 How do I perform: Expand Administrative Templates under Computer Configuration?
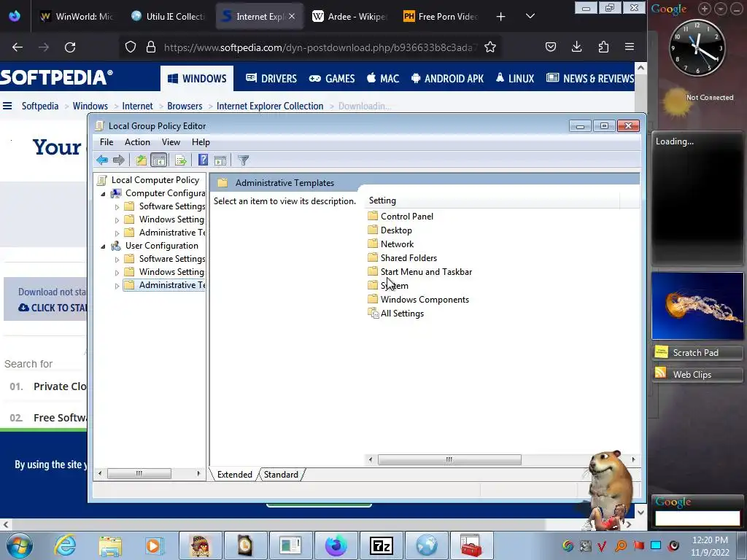coord(117,233)
